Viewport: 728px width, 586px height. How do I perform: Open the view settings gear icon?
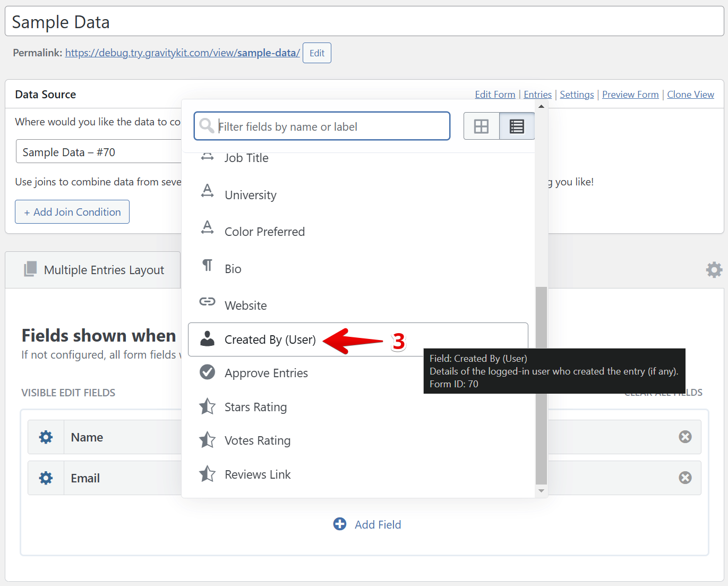click(x=714, y=270)
